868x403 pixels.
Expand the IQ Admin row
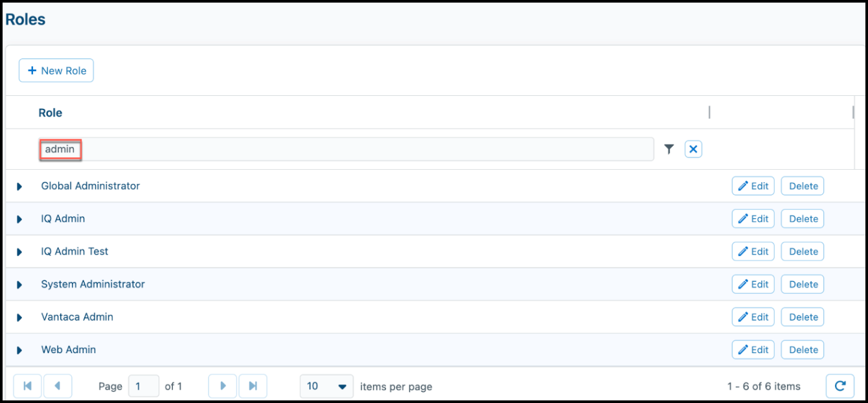[x=19, y=220]
